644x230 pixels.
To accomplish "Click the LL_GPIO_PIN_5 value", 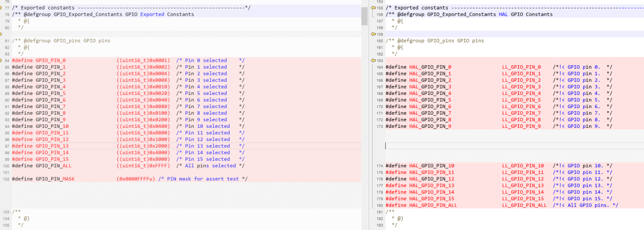I will [x=522, y=100].
